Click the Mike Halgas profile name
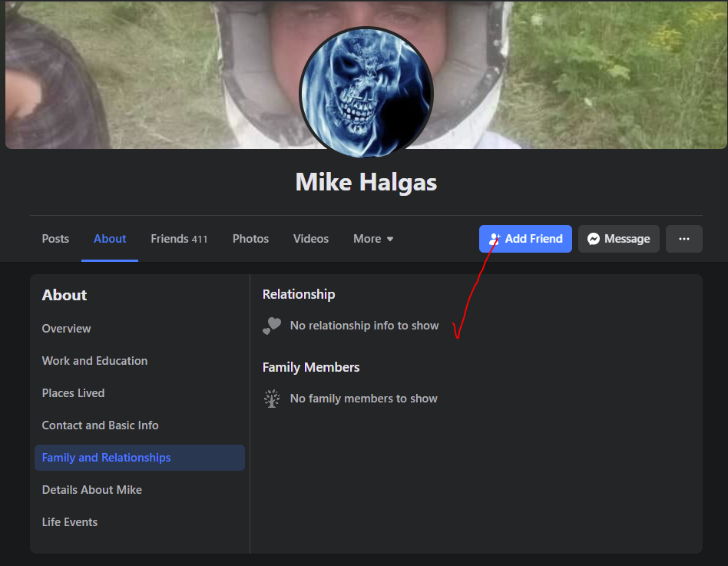Image resolution: width=728 pixels, height=566 pixels. pos(366,182)
